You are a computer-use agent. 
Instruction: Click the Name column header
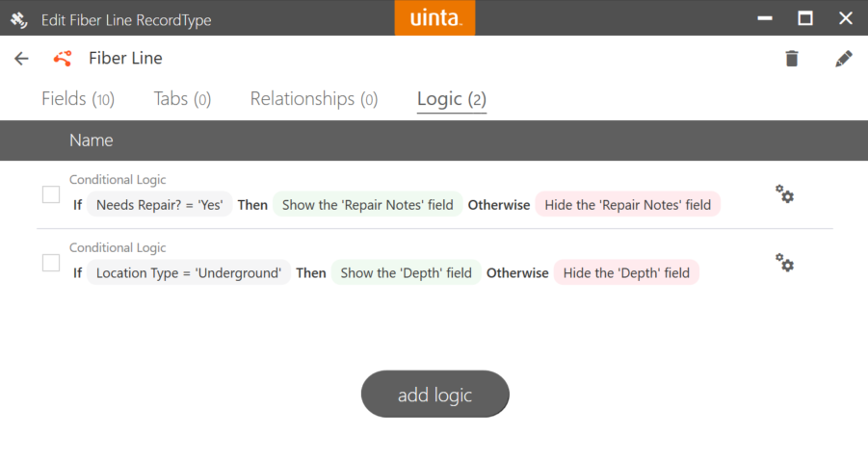(92, 141)
